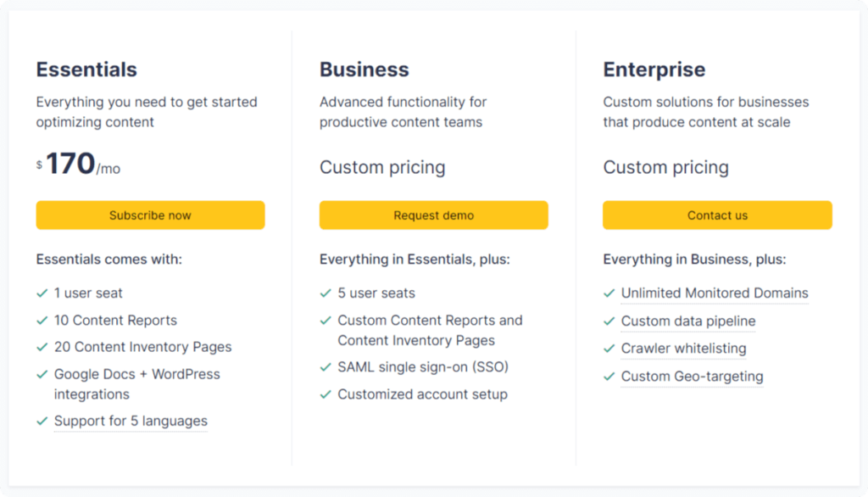Image resolution: width=868 pixels, height=497 pixels.
Task: Click the checkmark beside Custom Content Reports
Action: (325, 321)
